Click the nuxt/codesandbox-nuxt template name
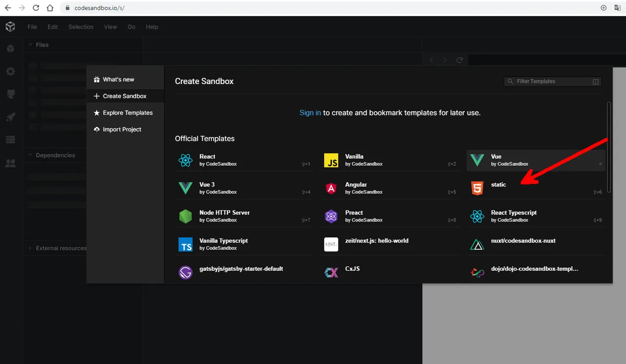Viewport: 626px width, 364px height. click(x=523, y=240)
